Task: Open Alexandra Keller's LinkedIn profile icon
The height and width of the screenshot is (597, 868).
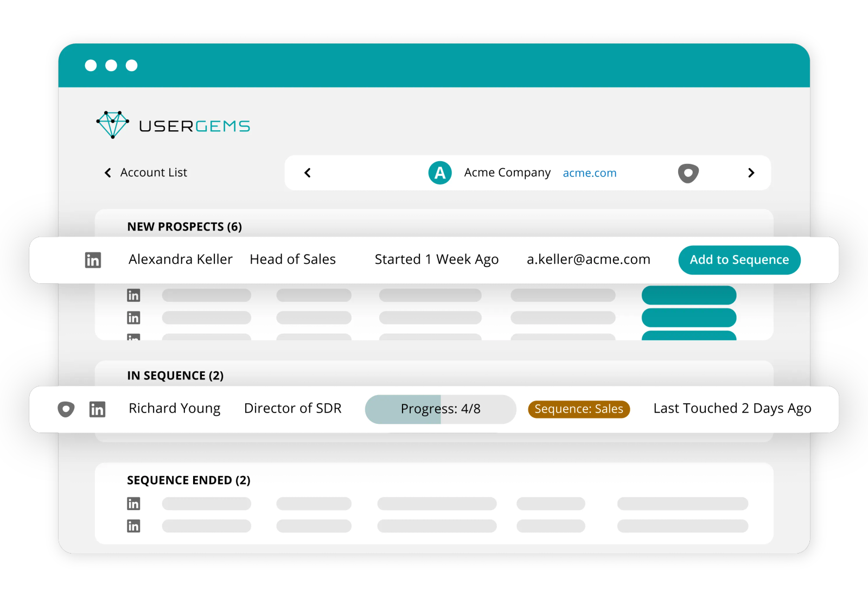Action: point(93,260)
